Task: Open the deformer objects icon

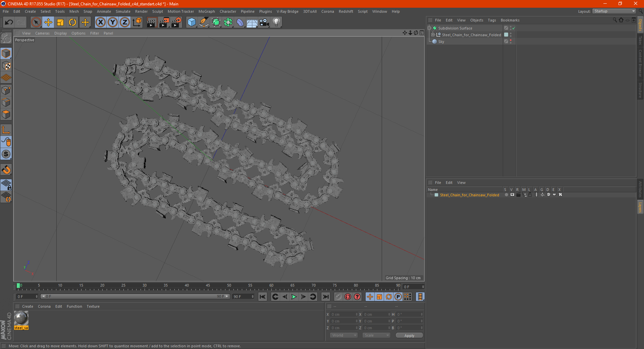Action: [240, 22]
